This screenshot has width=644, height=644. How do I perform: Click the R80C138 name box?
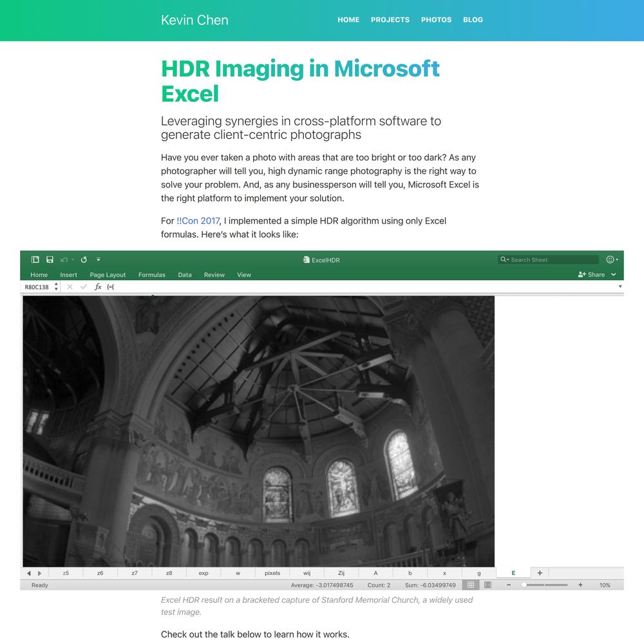37,287
